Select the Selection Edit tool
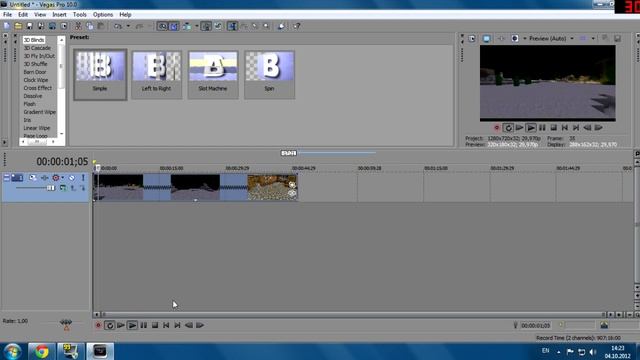This screenshot has height=360, width=640. 255,26
